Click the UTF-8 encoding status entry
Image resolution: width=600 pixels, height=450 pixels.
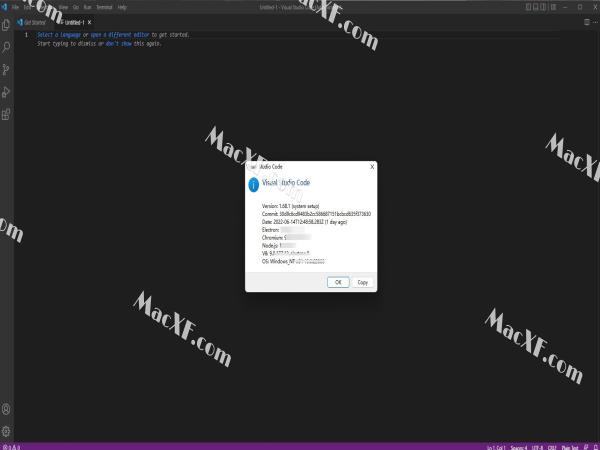[537, 447]
